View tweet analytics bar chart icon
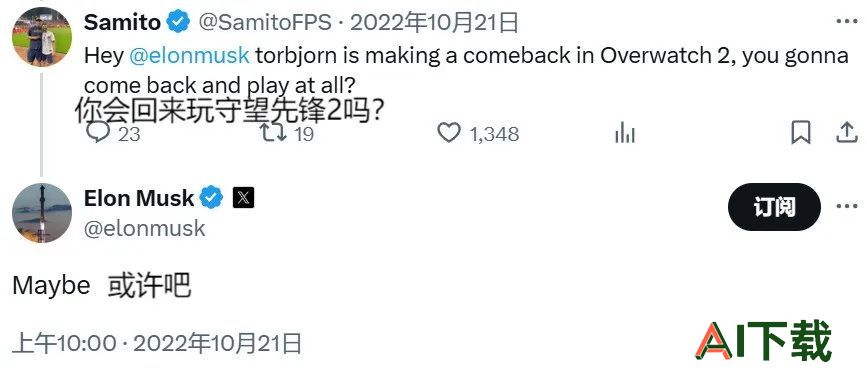Screen dimensions: 867x368 [x=625, y=133]
